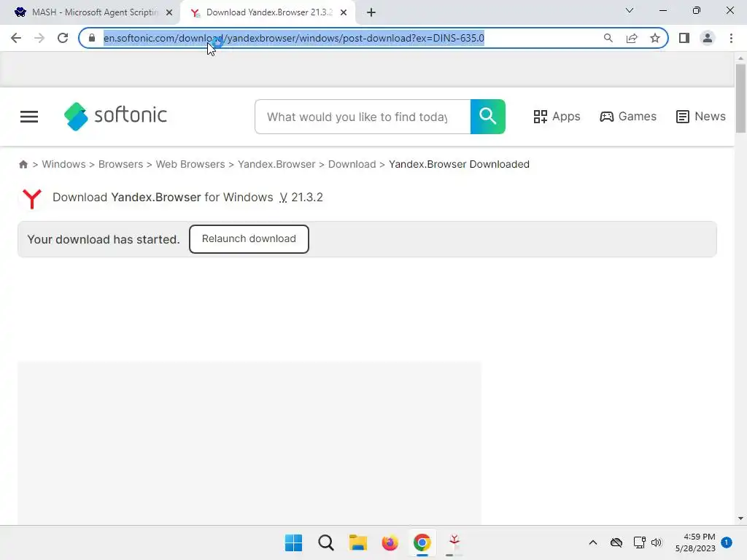Viewport: 747px width, 560px height.
Task: Click page vertical scrollbar thumb
Action: click(x=740, y=98)
